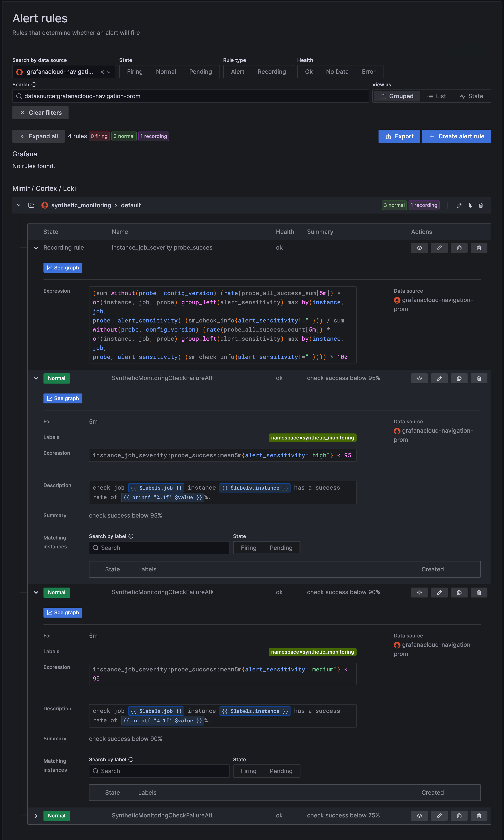
Task: View the recording rule via its eye icon
Action: coord(419,248)
